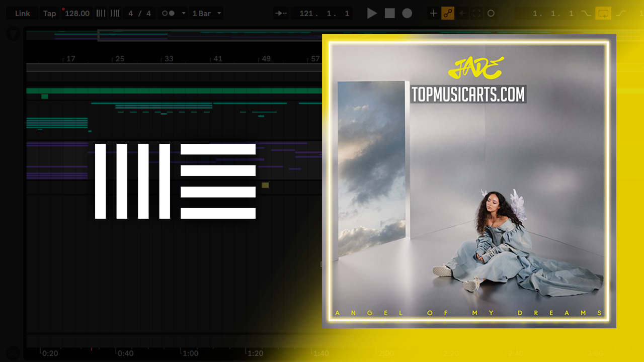Image resolution: width=644 pixels, height=362 pixels.
Task: Click the MIDI Arrangement Overdub plus icon
Action: [433, 14]
